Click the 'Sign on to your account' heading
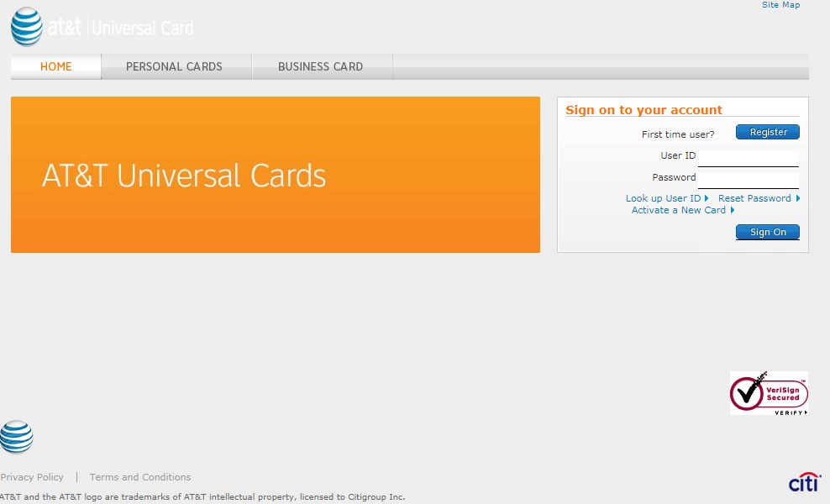Screen dimensions: 830x504 click(x=644, y=109)
